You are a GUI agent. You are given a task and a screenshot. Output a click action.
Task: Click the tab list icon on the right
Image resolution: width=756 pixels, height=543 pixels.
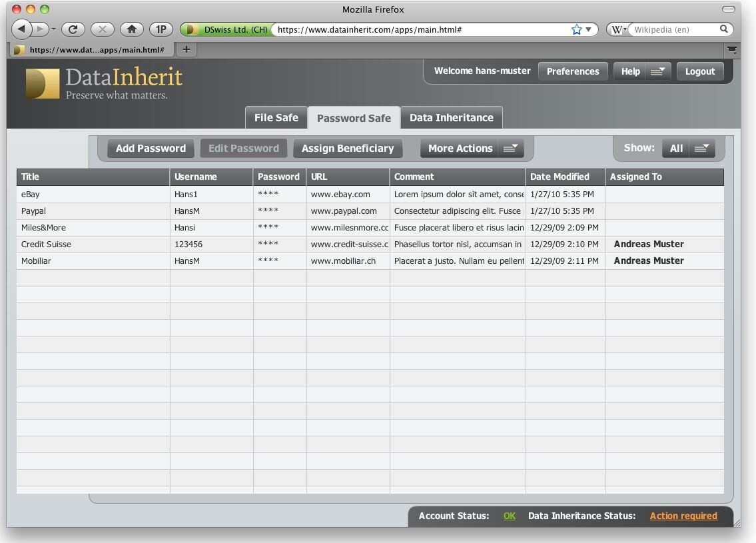click(732, 49)
